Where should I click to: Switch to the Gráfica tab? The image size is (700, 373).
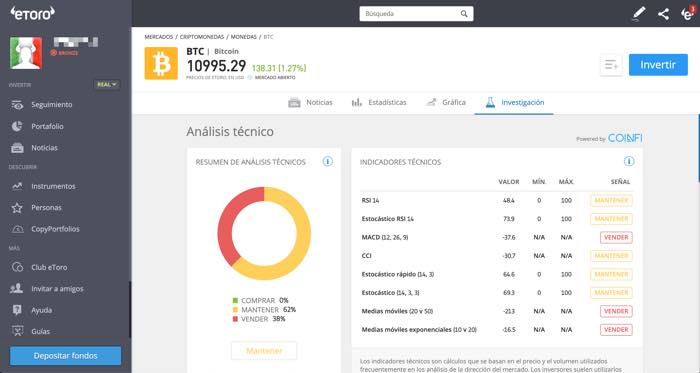click(x=446, y=102)
